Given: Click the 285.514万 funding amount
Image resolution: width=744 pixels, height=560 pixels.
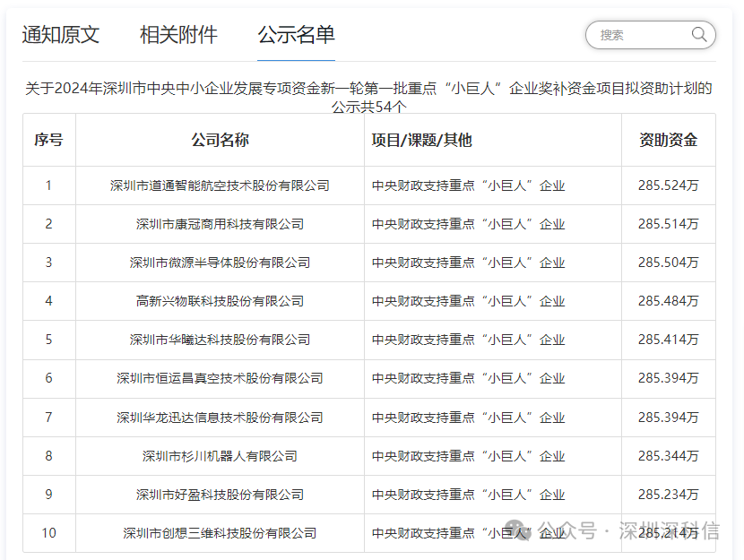Looking at the screenshot, I should click(668, 224).
